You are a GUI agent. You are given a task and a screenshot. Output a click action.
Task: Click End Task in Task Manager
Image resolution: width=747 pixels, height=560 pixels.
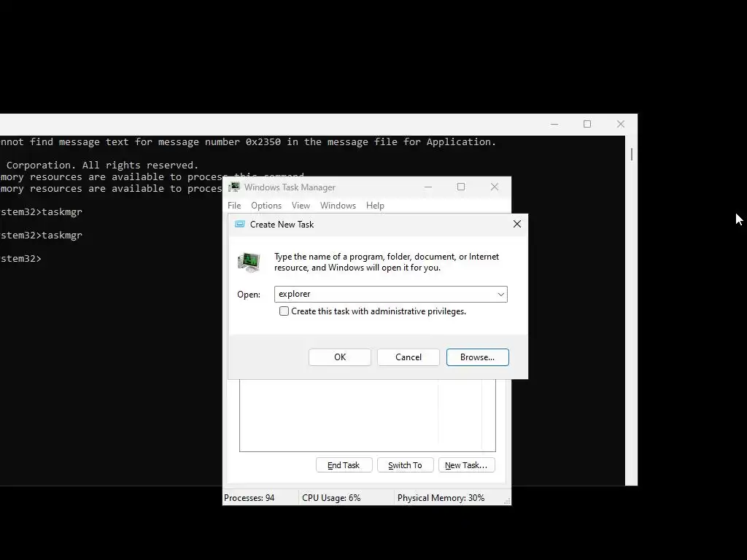coord(344,465)
